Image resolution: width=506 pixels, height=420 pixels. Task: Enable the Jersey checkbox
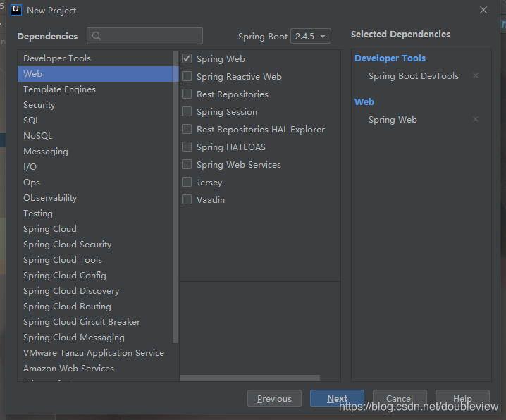187,182
